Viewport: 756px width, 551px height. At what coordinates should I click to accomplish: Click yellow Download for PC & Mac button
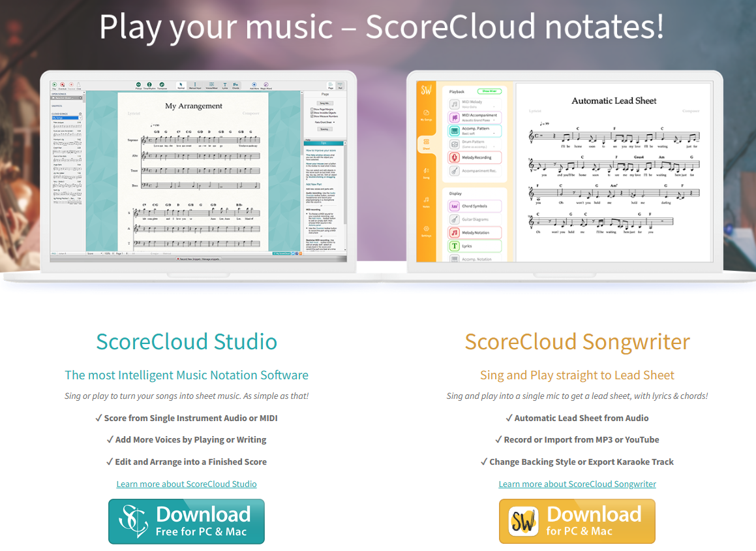click(577, 522)
